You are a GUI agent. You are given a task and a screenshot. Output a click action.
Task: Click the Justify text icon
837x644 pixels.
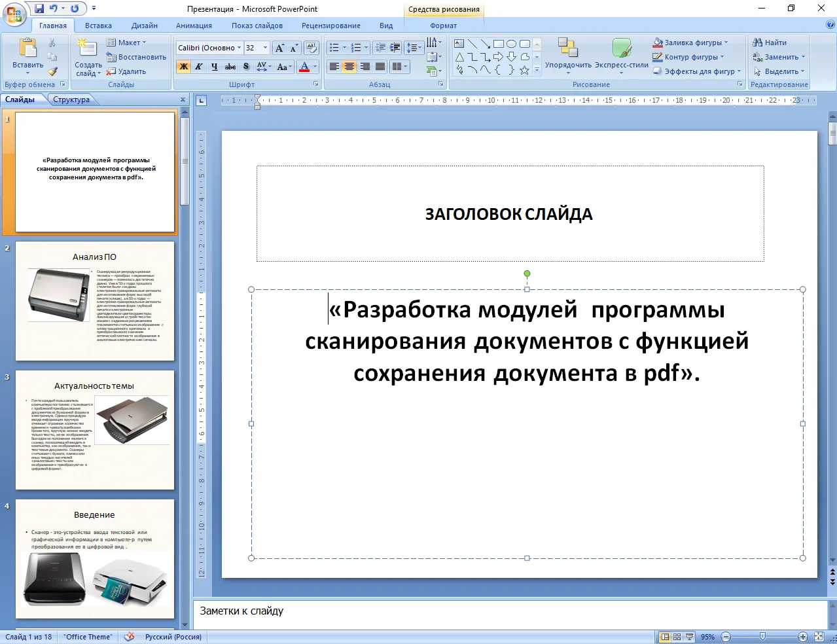[x=380, y=67]
